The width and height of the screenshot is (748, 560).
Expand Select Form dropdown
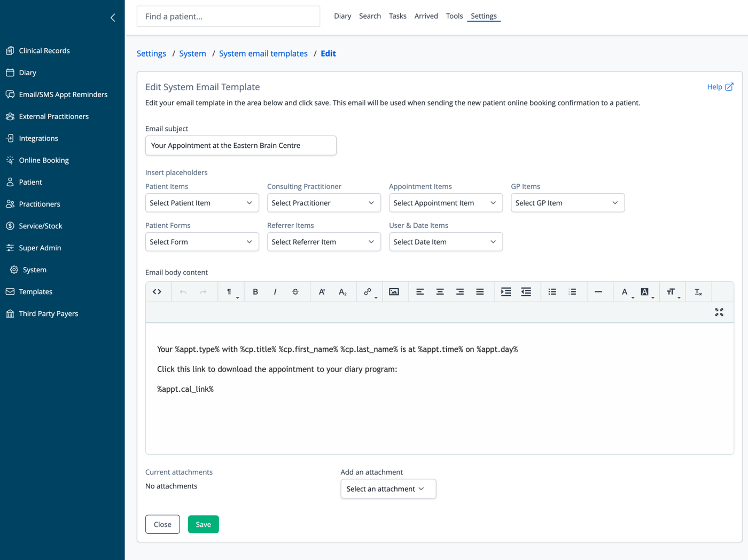[202, 242]
